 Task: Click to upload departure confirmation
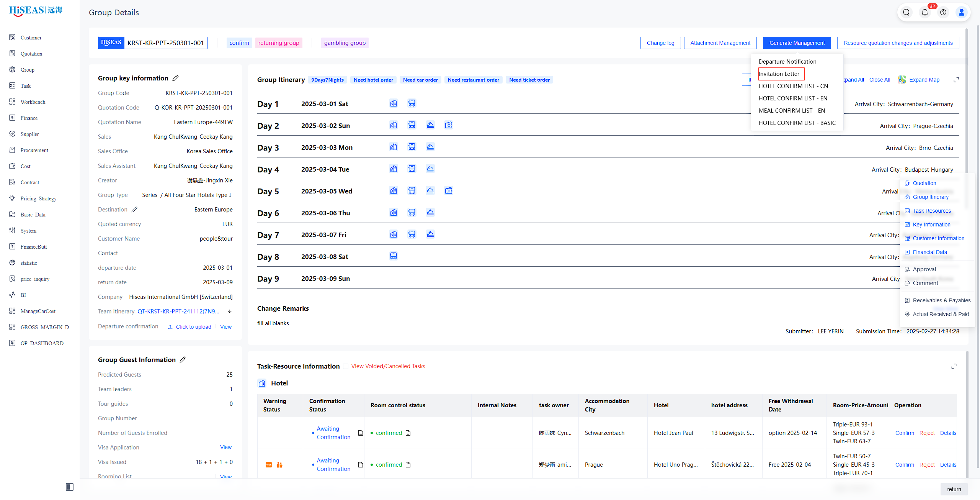click(190, 327)
